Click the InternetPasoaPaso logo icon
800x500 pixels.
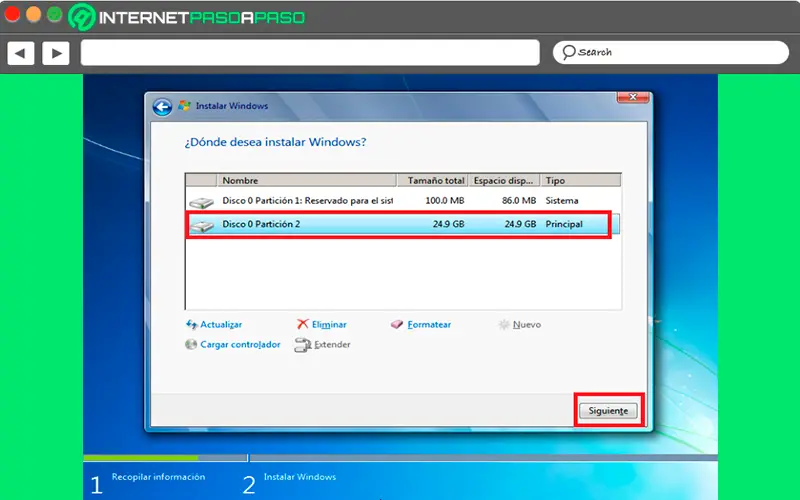(x=82, y=17)
